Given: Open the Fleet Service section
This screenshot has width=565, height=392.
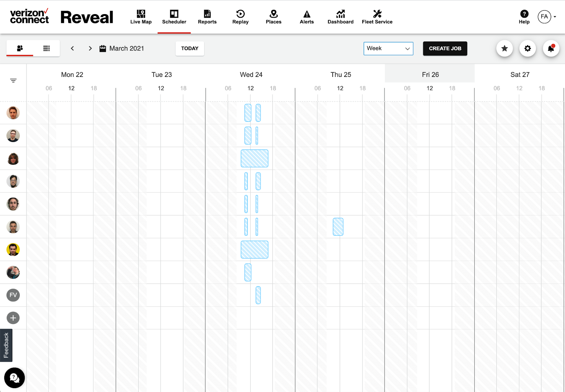Looking at the screenshot, I should click(x=377, y=17).
